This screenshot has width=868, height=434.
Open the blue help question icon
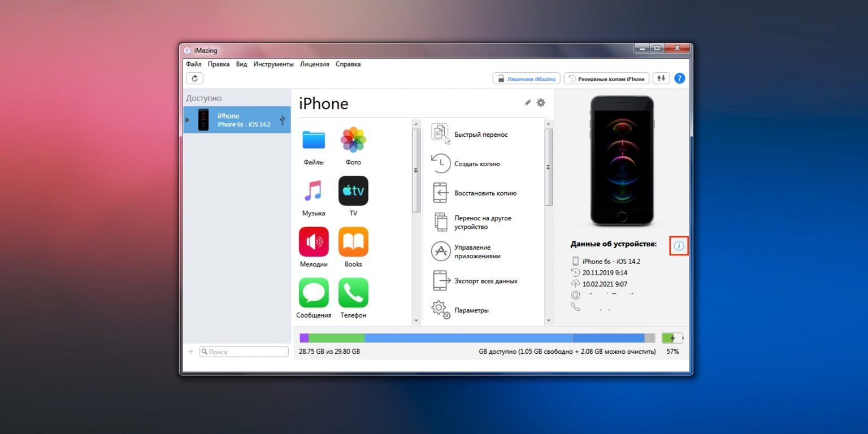(680, 79)
